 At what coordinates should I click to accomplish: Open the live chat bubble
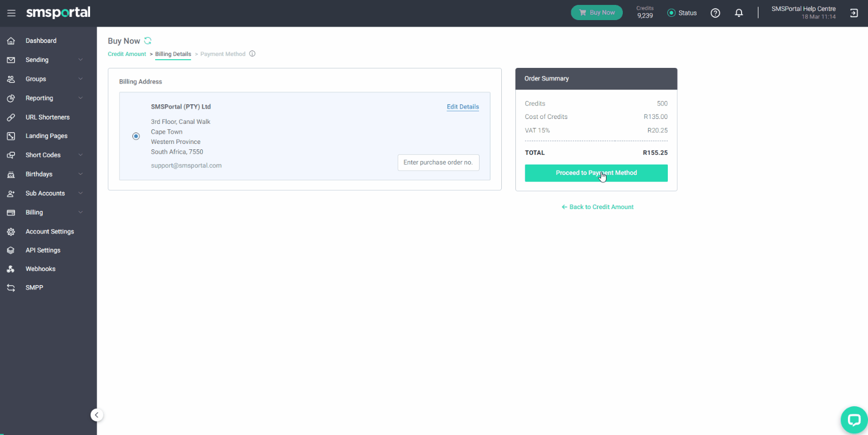pyautogui.click(x=854, y=420)
